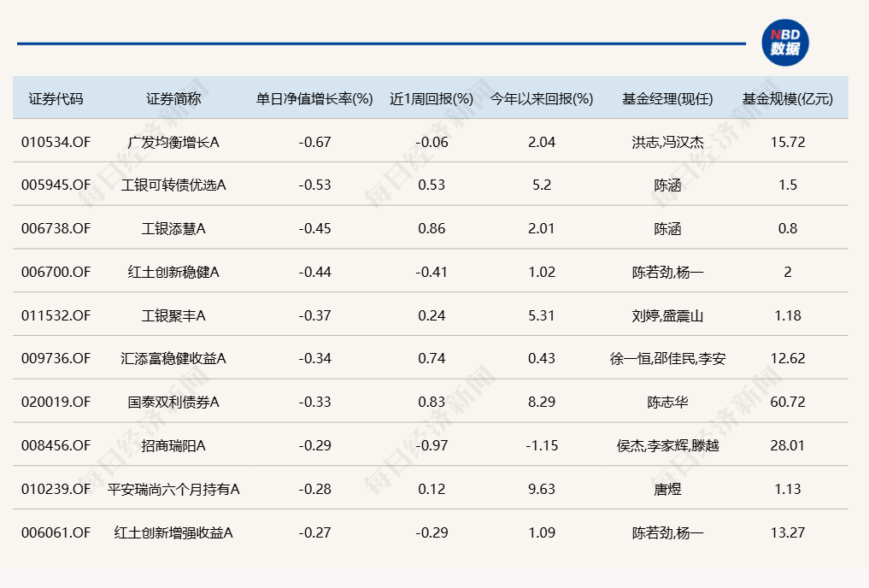Viewport: 869px width, 588px height.
Task: Click the 今年以来回报(%) column header
Action: coord(542,98)
